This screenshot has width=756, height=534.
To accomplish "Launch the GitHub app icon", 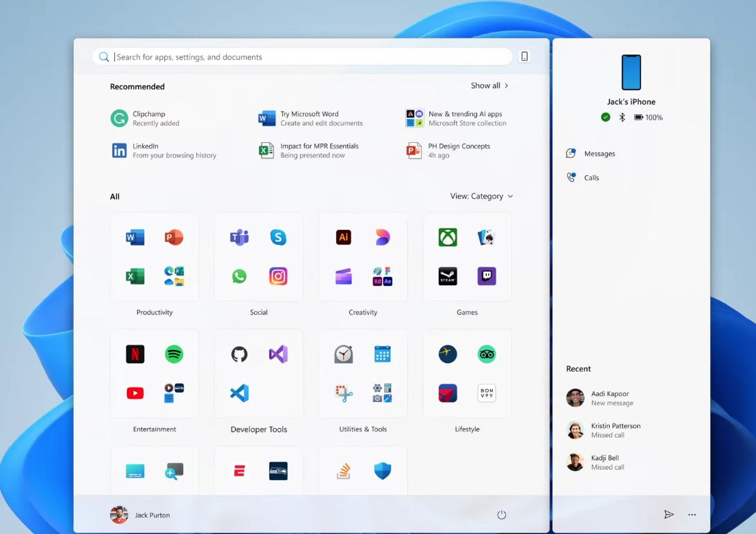I will [x=239, y=354].
